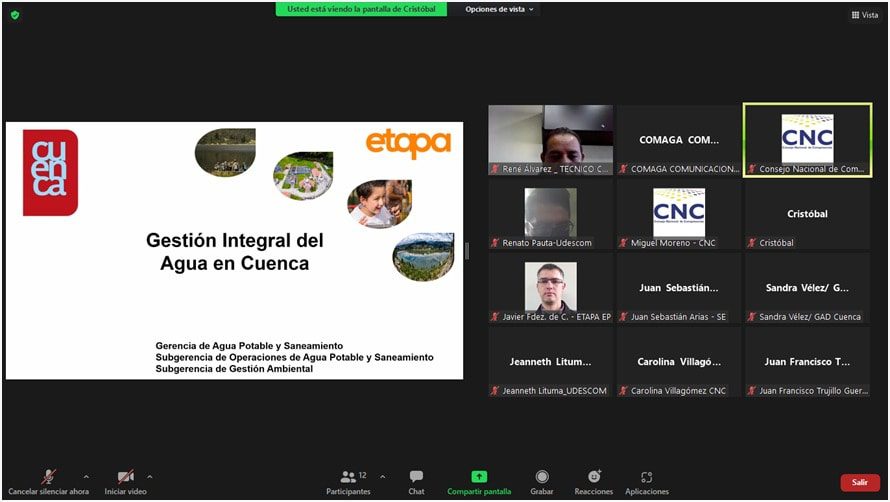Select Sandra Vélez/ GAD Cuenca tile

coord(808,288)
